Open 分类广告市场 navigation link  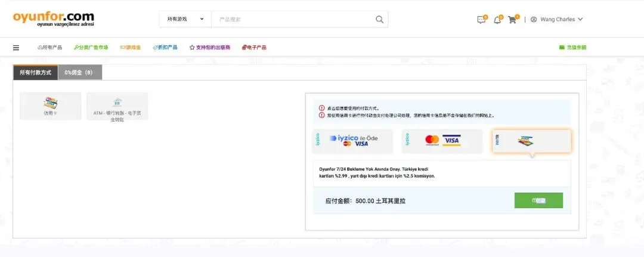coord(91,48)
